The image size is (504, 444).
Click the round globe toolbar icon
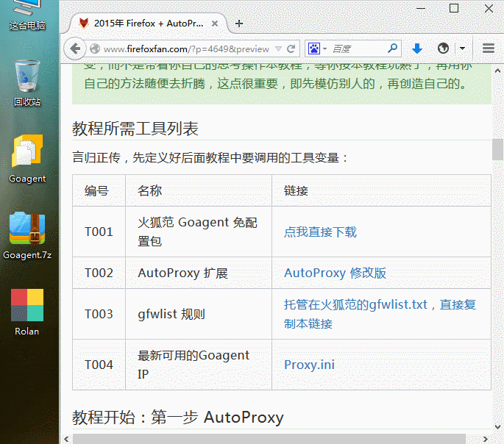pyautogui.click(x=443, y=49)
